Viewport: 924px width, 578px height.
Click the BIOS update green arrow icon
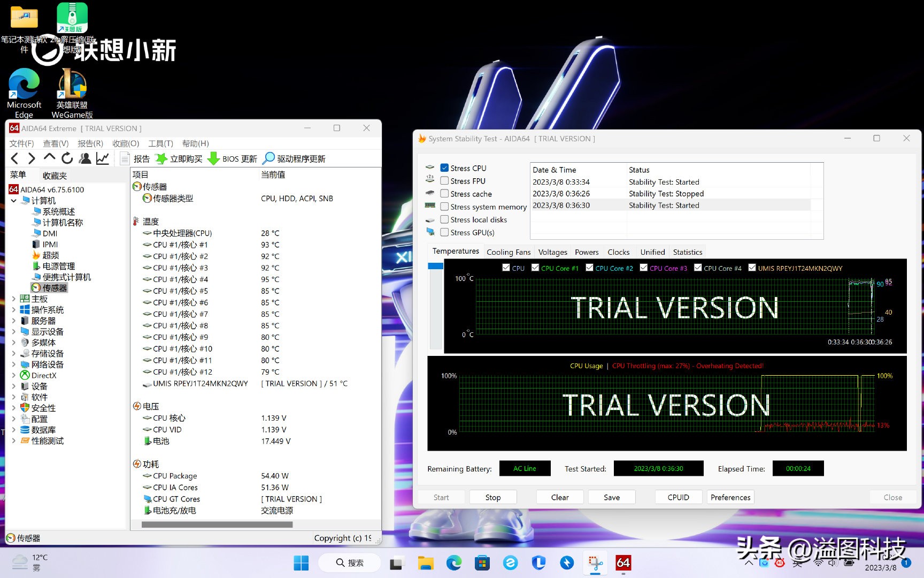pyautogui.click(x=213, y=159)
